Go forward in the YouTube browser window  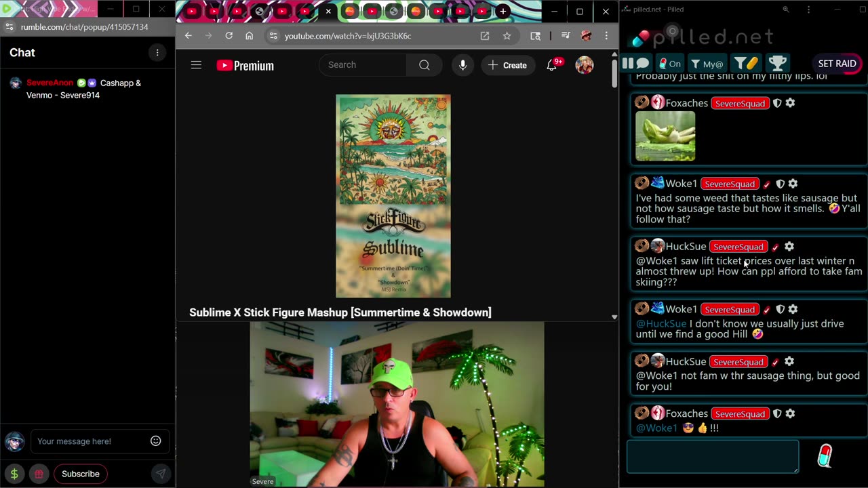(x=208, y=36)
